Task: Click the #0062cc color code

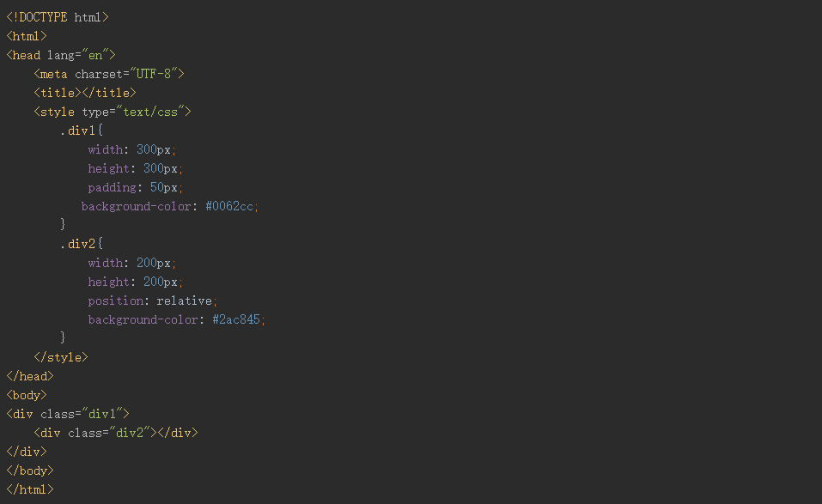Action: (x=229, y=206)
